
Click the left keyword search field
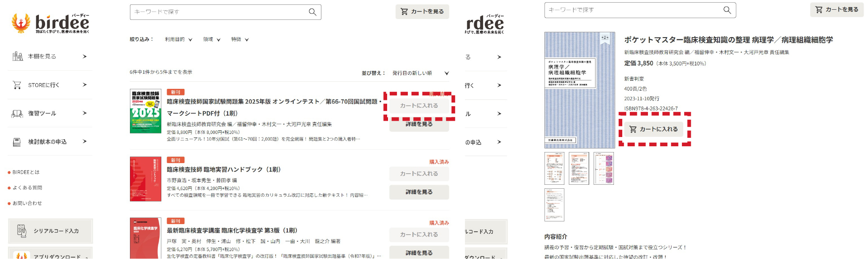[219, 12]
